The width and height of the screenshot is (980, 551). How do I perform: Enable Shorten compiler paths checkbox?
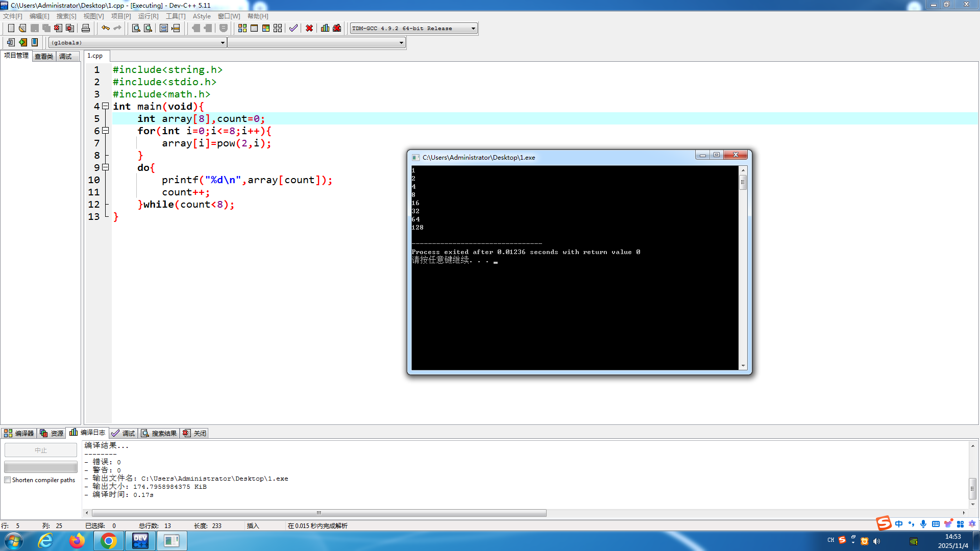[x=8, y=480]
